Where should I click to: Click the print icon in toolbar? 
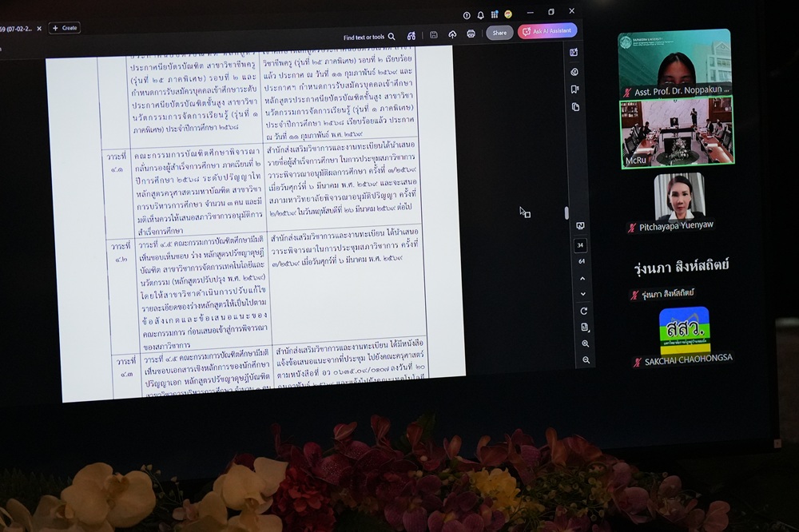pos(471,34)
